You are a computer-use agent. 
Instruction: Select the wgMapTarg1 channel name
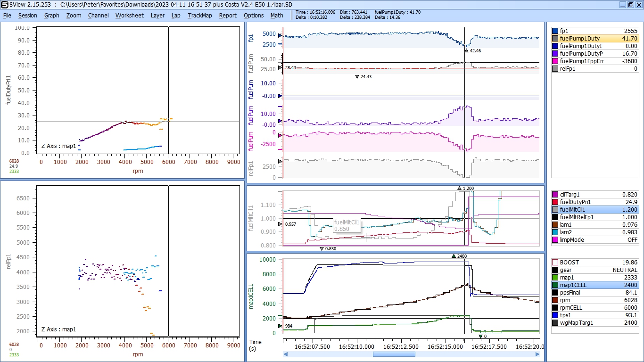[x=578, y=323]
